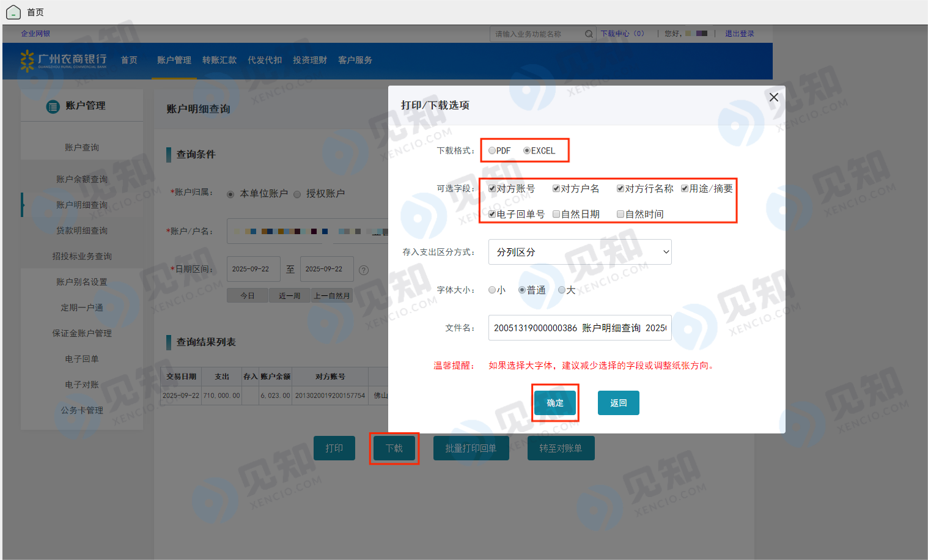This screenshot has height=560, width=928.
Task: Select the EXCEL download format
Action: pyautogui.click(x=527, y=151)
